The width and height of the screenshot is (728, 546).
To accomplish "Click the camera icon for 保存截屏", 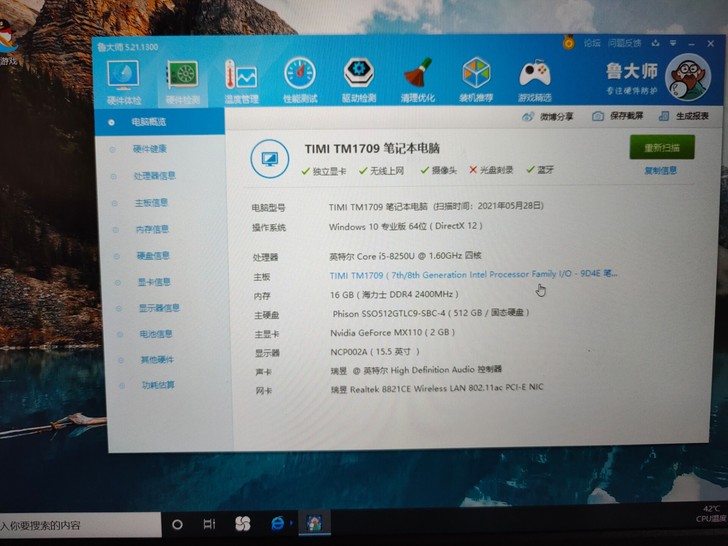I will tap(598, 116).
